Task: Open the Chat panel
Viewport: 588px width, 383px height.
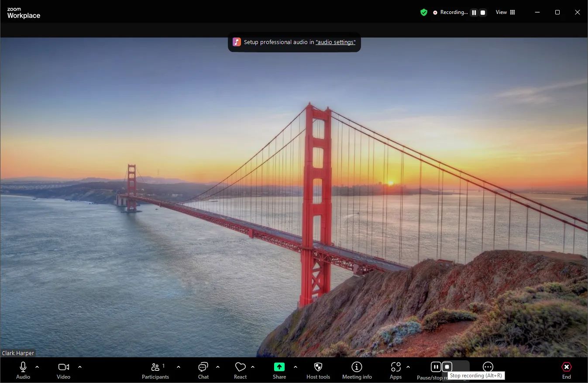Action: point(203,370)
